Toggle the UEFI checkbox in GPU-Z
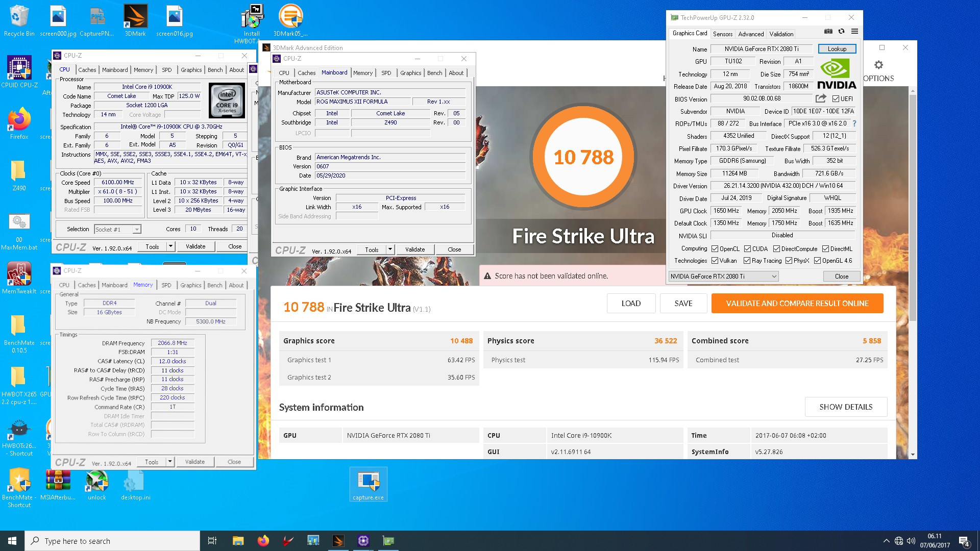Image resolution: width=980 pixels, height=551 pixels. [x=836, y=99]
